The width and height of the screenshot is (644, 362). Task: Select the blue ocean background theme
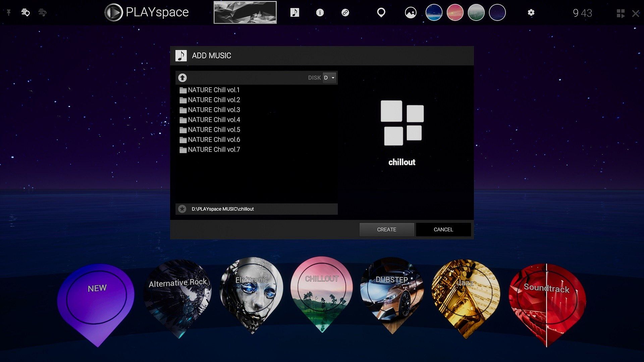pos(434,13)
